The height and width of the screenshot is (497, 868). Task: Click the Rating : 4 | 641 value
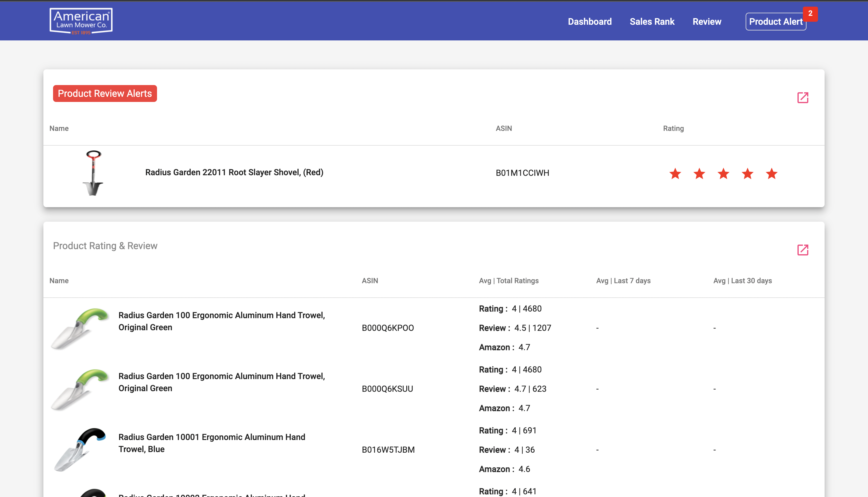pyautogui.click(x=508, y=492)
